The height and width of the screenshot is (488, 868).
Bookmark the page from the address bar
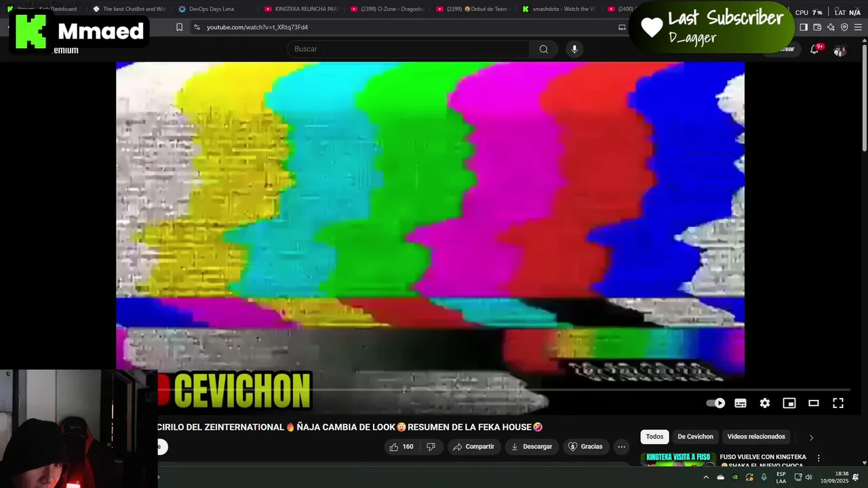[x=179, y=27]
